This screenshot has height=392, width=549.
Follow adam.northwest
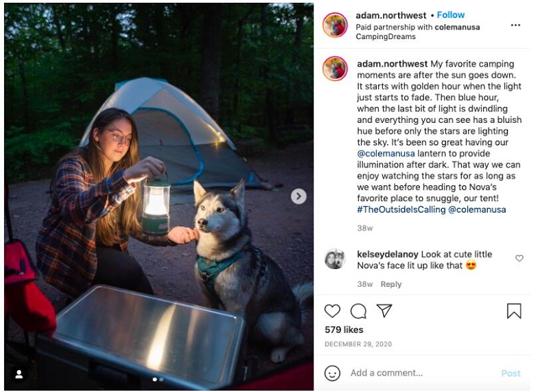(x=451, y=14)
